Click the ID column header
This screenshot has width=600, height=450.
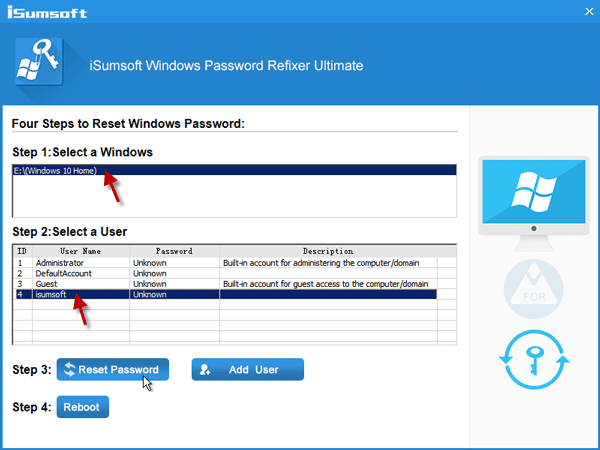(23, 251)
